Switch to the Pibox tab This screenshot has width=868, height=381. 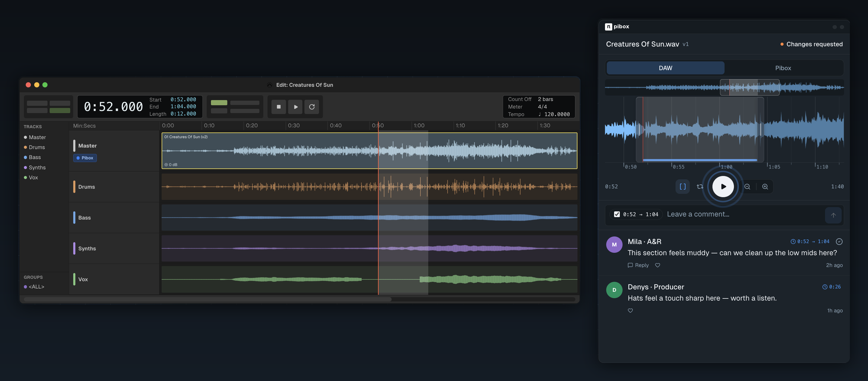point(783,68)
